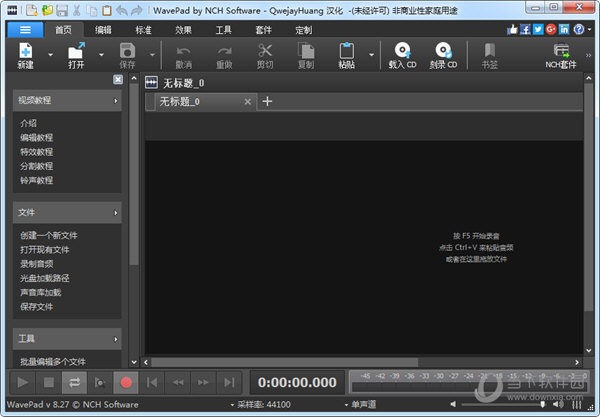Click the 打开 open file toolbar icon

click(76, 56)
